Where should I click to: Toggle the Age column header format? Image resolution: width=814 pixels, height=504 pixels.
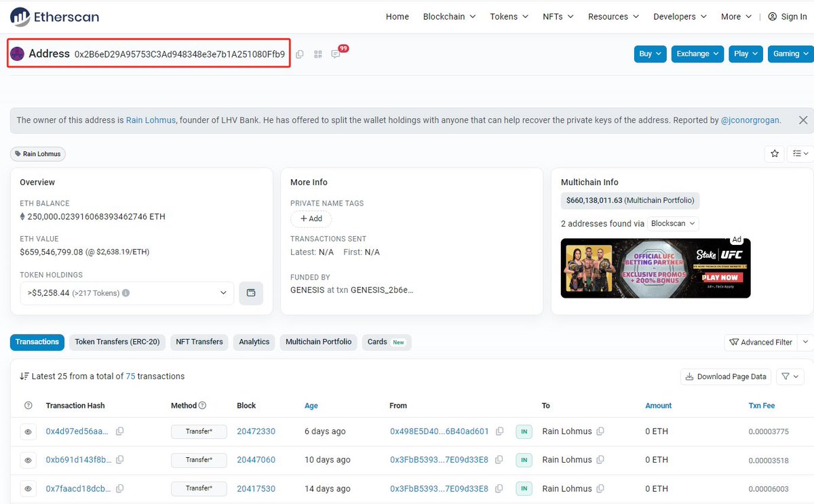click(311, 406)
